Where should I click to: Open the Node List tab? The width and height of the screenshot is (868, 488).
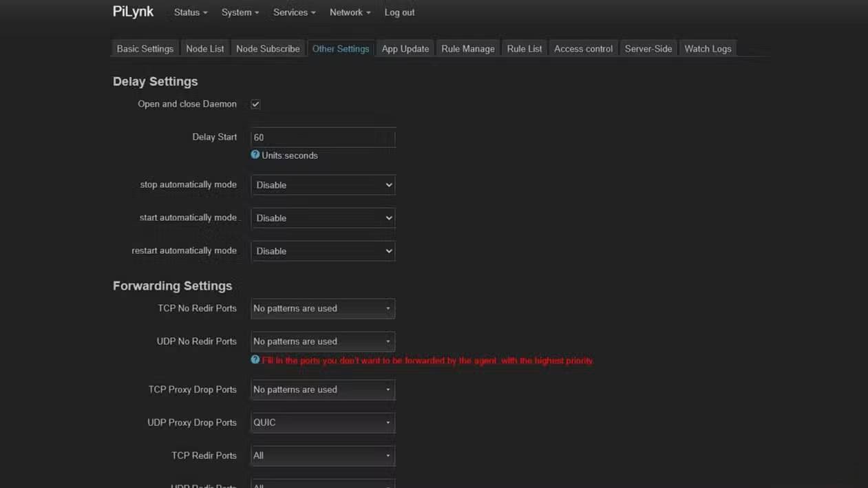[204, 48]
